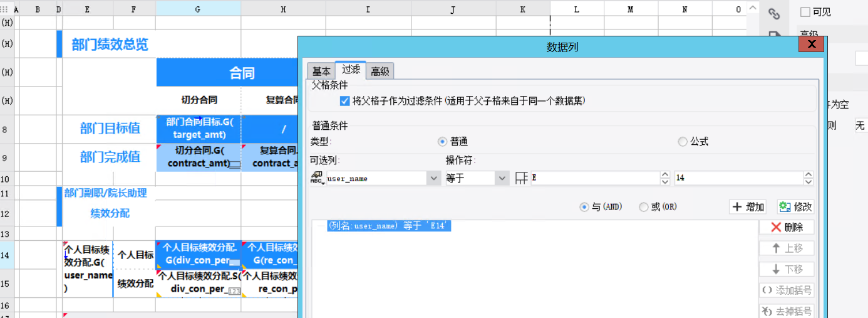
Task: Select row header 8
Action: [x=7, y=129]
